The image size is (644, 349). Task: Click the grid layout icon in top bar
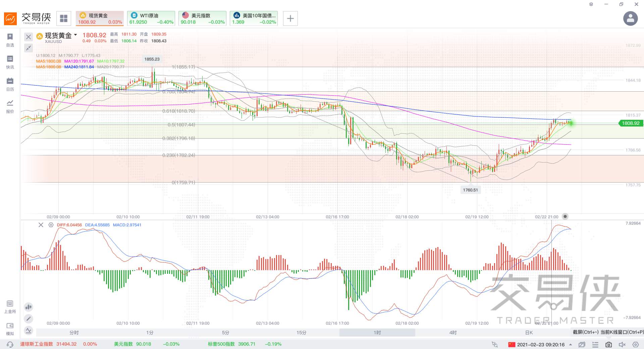[x=64, y=18]
